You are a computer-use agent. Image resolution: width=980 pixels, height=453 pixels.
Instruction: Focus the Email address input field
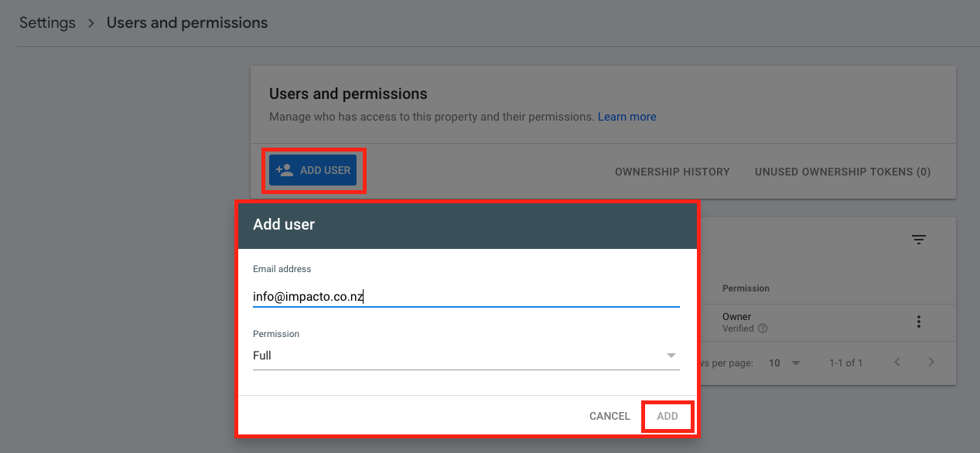tap(466, 296)
